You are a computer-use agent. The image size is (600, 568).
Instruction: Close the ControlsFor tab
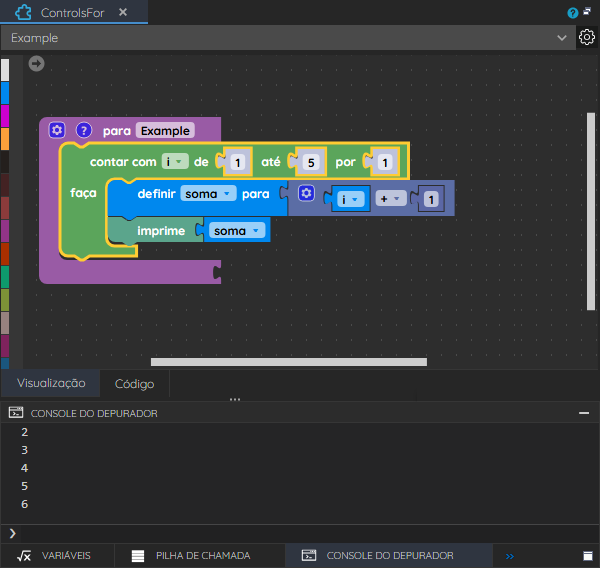click(x=123, y=12)
